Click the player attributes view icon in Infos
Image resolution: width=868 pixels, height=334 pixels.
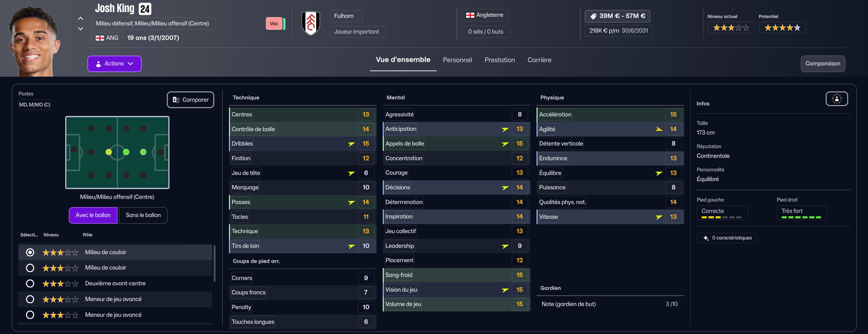pyautogui.click(x=837, y=99)
